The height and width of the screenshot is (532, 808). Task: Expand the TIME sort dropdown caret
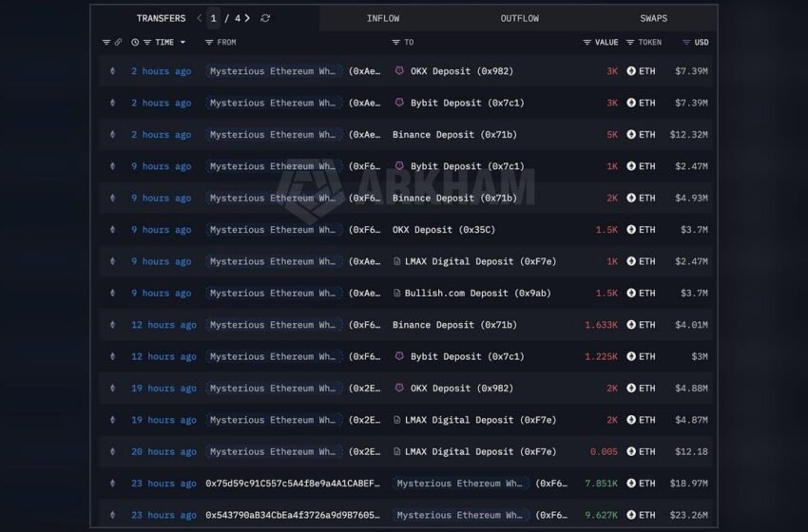(x=183, y=42)
